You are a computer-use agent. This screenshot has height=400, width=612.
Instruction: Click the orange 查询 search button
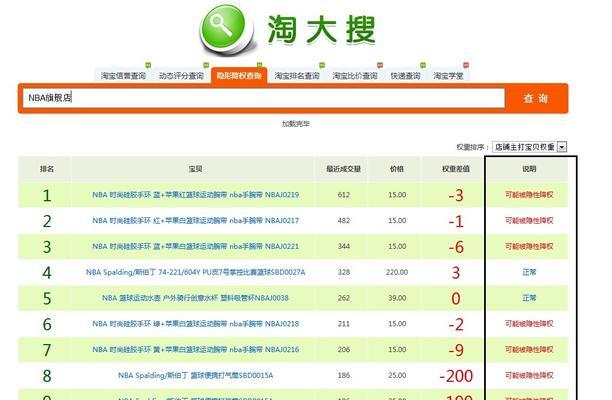point(536,98)
